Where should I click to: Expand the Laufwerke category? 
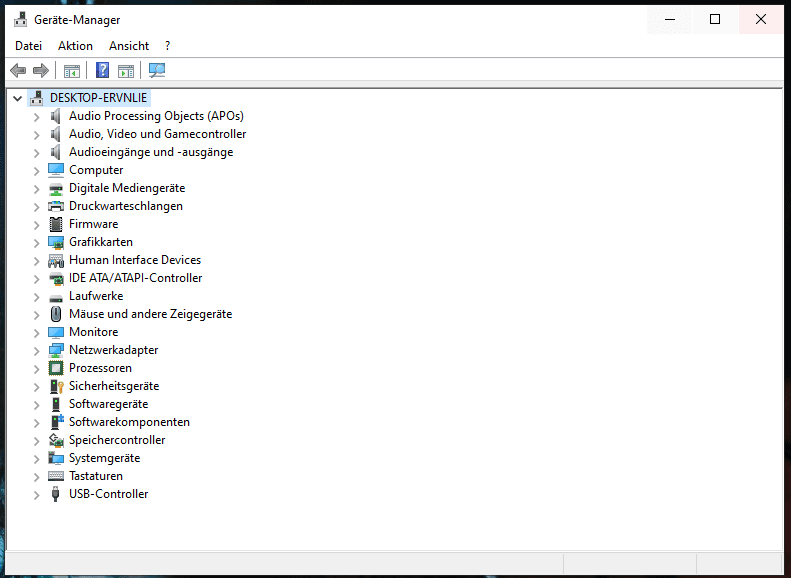click(36, 297)
